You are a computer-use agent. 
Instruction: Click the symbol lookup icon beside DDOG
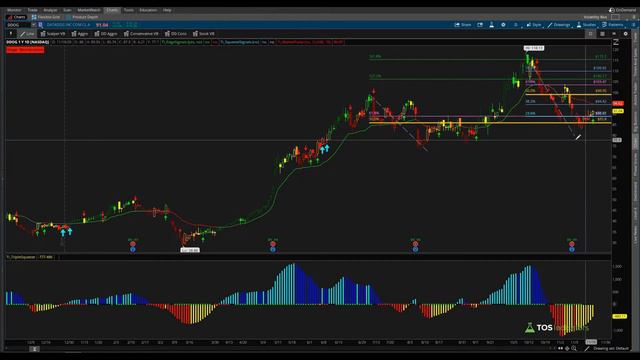[x=40, y=25]
